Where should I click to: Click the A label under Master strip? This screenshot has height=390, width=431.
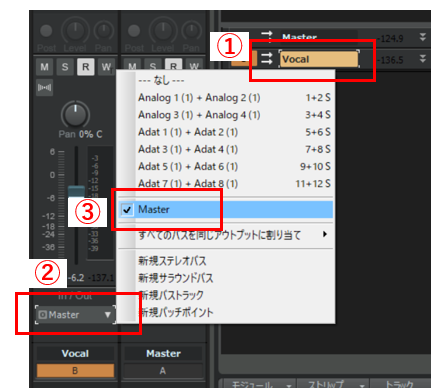click(x=163, y=370)
